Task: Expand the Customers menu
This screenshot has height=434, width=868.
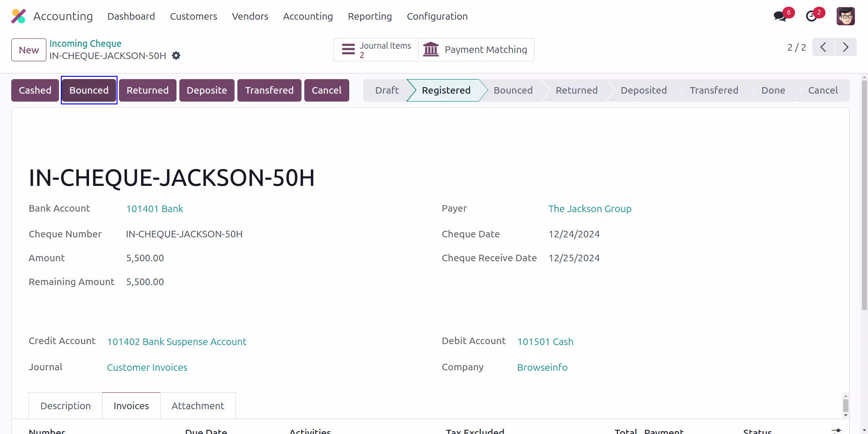Action: click(x=193, y=16)
